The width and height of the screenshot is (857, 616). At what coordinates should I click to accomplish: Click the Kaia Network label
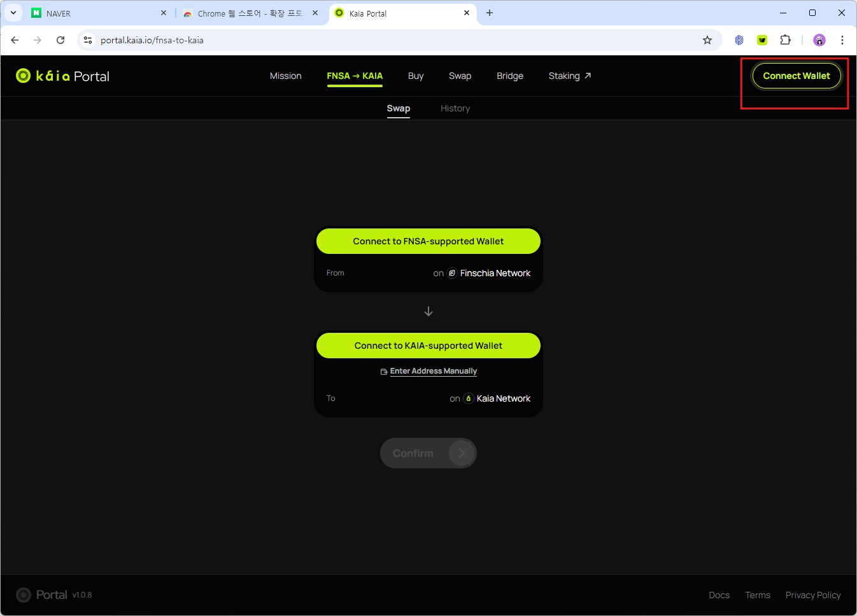tap(504, 398)
